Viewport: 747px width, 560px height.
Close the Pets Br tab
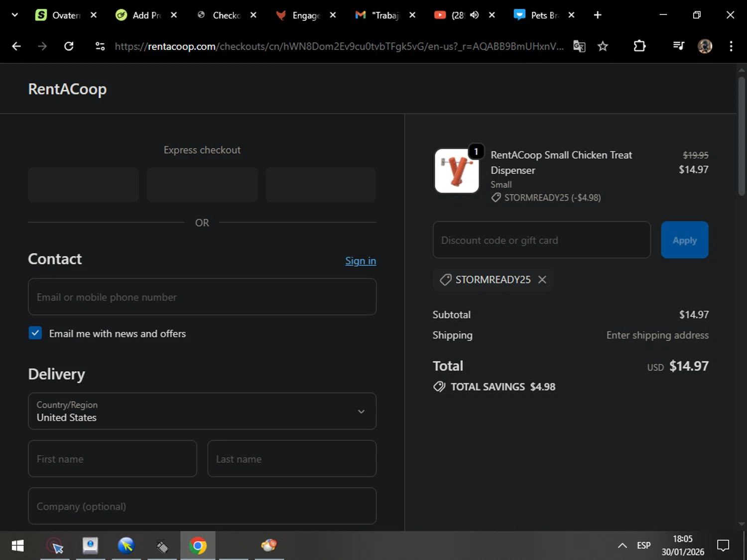571,15
